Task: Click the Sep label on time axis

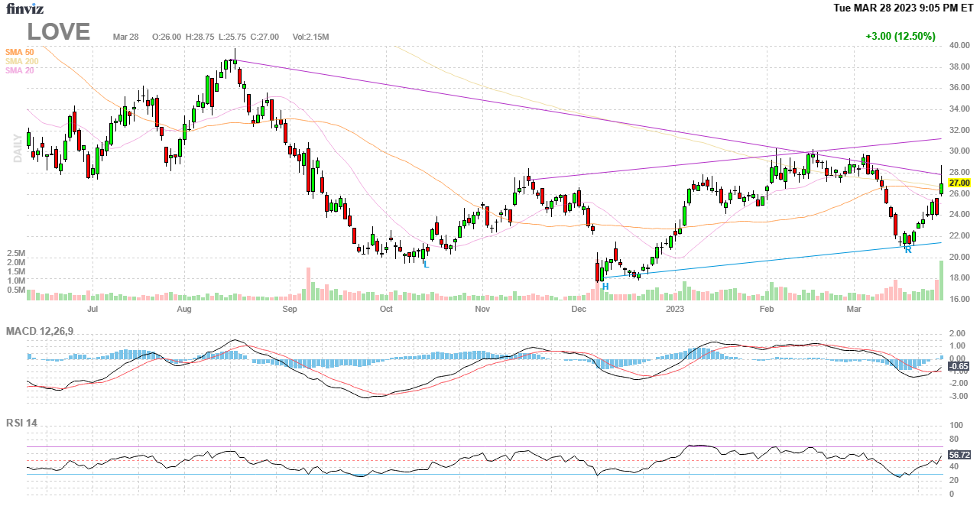Action: (290, 310)
